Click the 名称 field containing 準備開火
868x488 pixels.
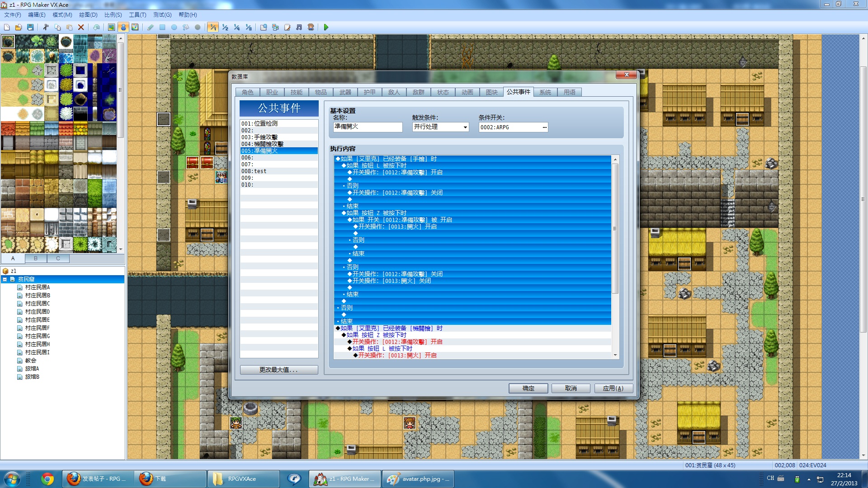pyautogui.click(x=368, y=127)
